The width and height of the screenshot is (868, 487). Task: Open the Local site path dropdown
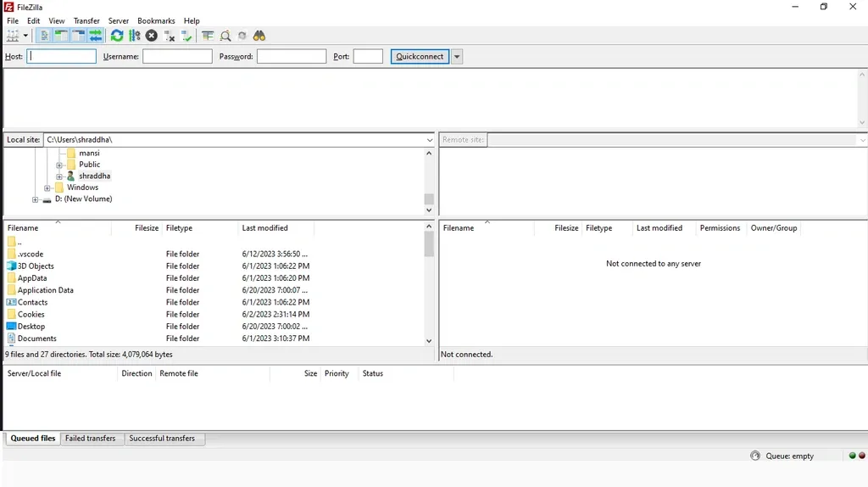(430, 140)
